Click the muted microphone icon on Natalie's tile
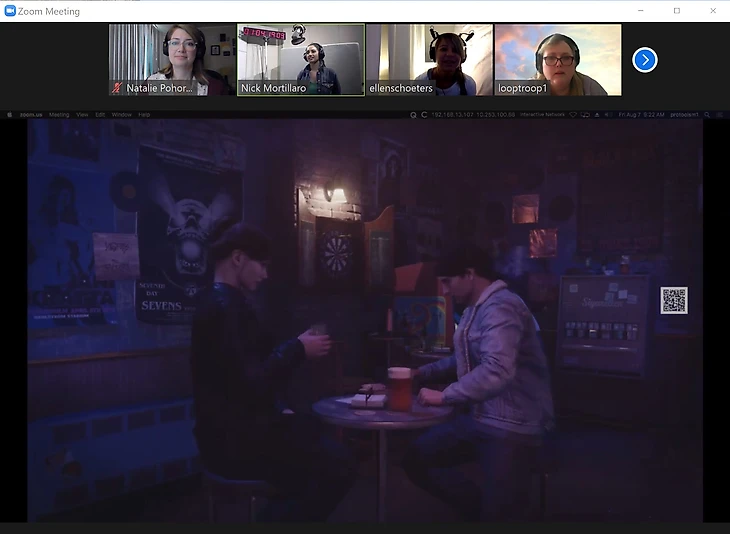 coord(117,88)
